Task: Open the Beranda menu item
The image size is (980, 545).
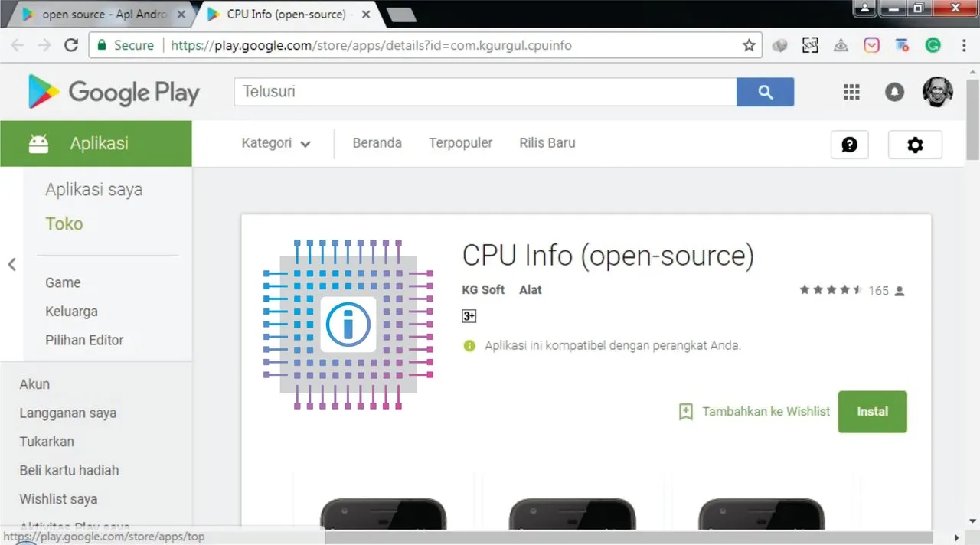Action: click(377, 143)
